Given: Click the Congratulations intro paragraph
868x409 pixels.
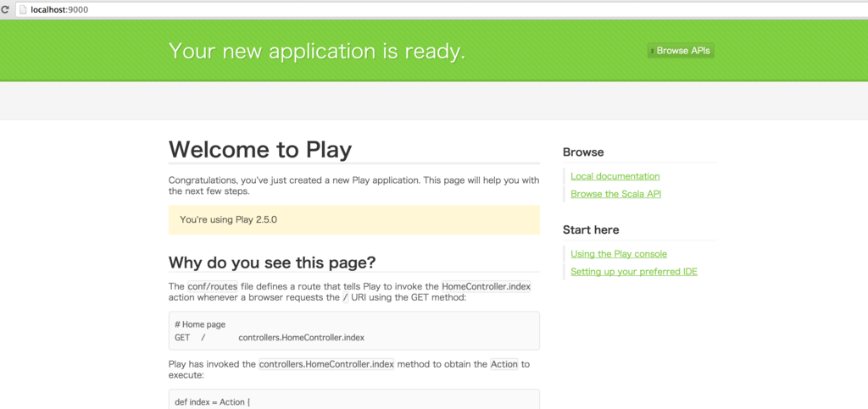Looking at the screenshot, I should tap(354, 186).
